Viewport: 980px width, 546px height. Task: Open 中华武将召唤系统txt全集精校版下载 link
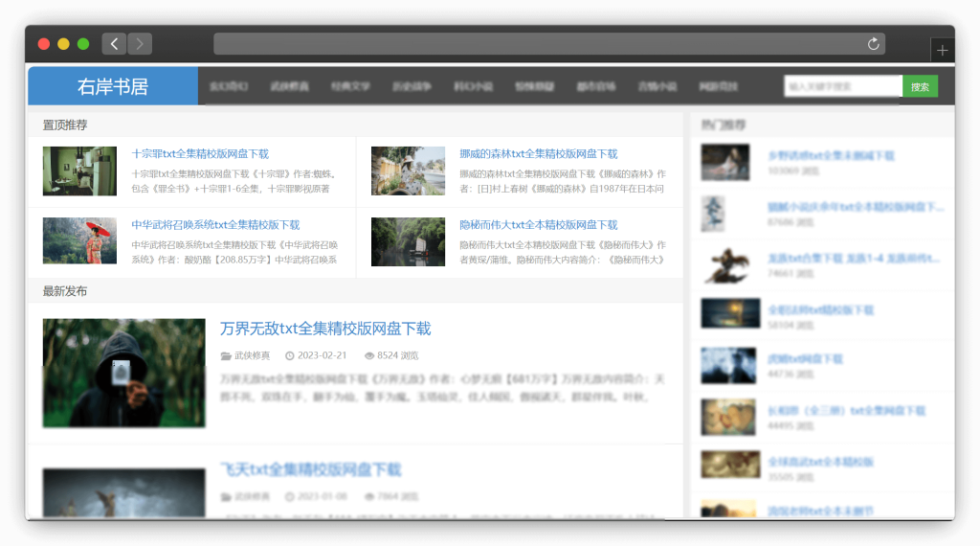(215, 224)
